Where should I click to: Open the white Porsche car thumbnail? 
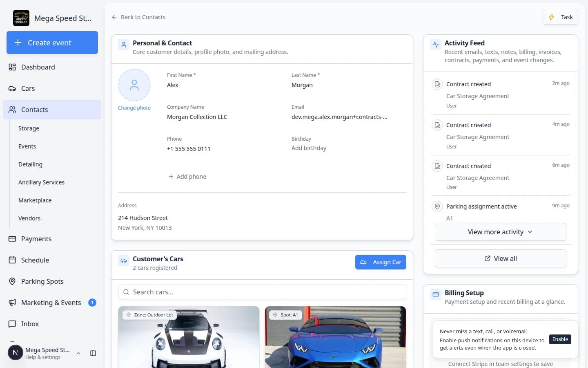click(189, 337)
